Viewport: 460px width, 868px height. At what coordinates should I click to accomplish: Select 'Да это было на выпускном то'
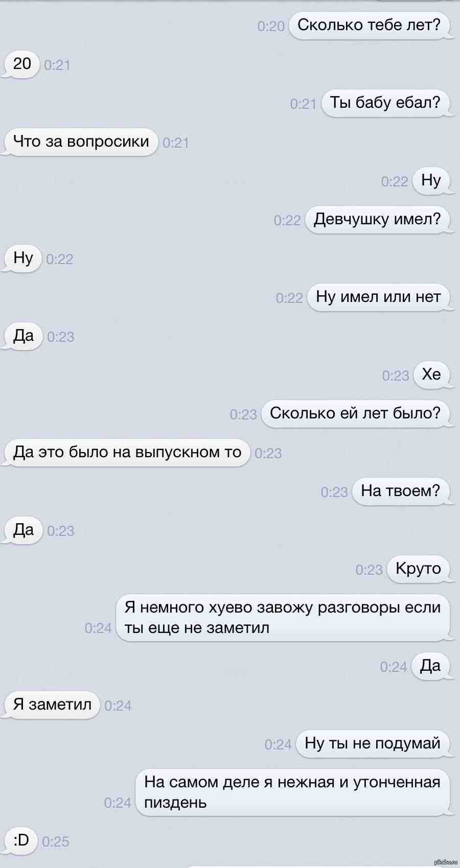(127, 452)
